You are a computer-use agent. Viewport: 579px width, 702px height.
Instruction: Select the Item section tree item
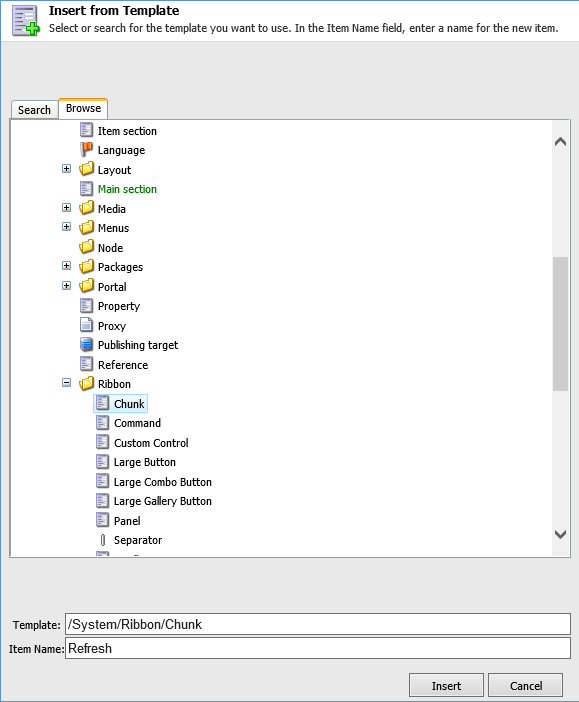coord(127,131)
